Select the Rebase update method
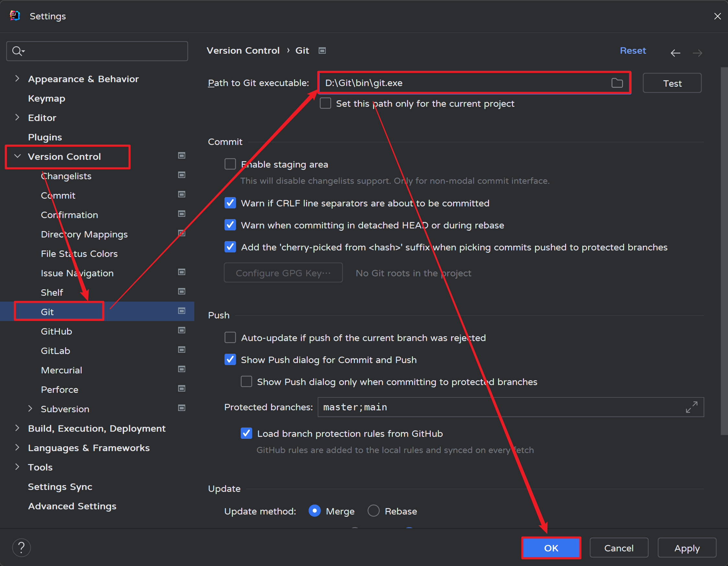The height and width of the screenshot is (566, 728). coord(373,511)
